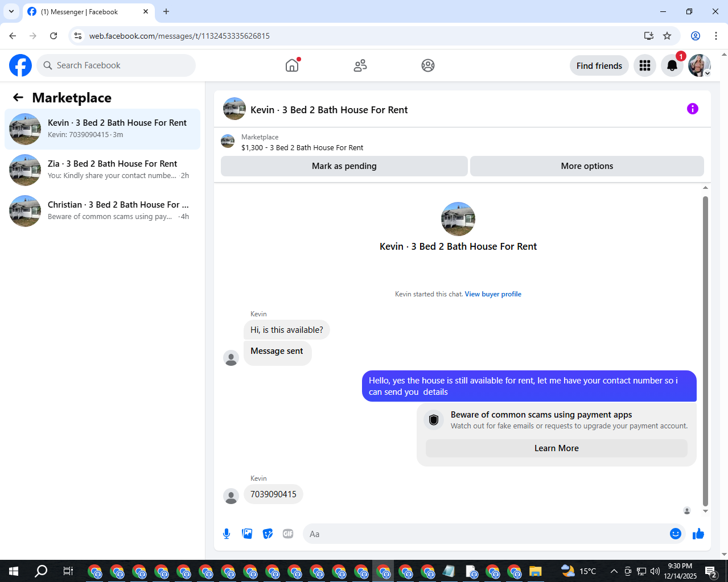Open the $1,300 listing thumbnail under Marketplace
Viewport: 728px width, 582px height.
pos(228,141)
